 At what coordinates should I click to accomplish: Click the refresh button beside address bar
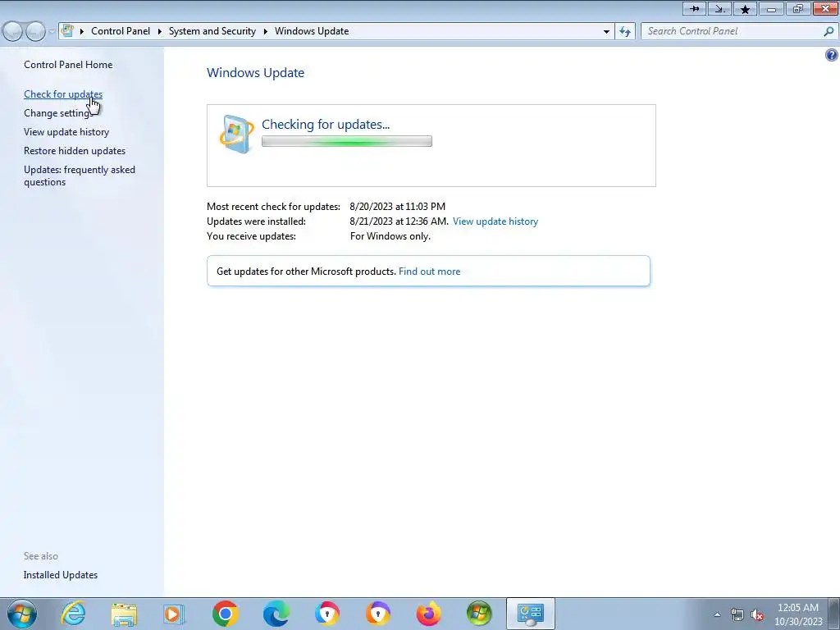(625, 31)
